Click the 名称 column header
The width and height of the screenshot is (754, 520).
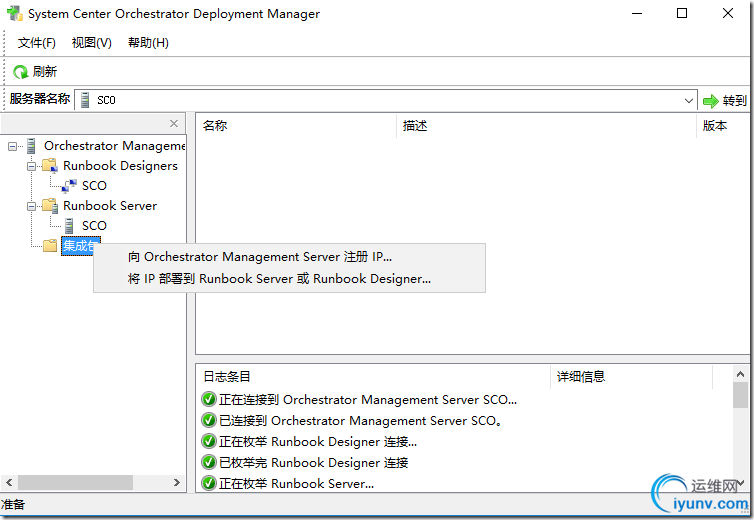[x=215, y=126]
